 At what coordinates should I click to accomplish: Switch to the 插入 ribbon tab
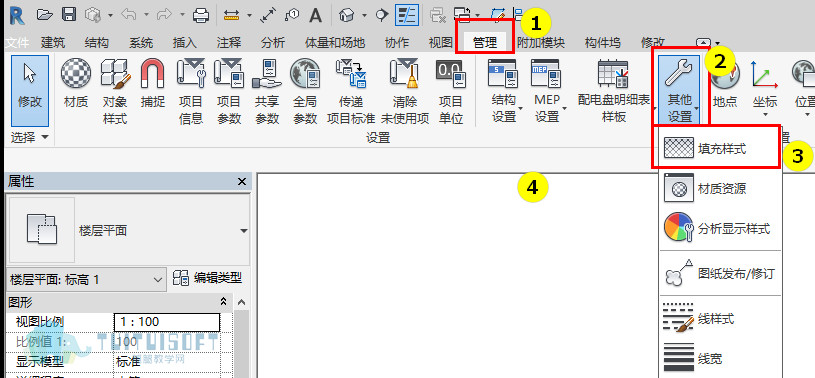(185, 43)
